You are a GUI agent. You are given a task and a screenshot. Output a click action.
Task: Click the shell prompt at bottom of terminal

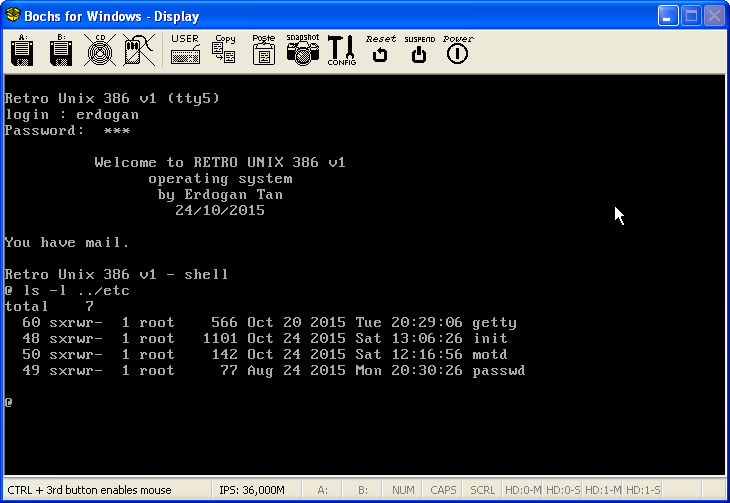click(x=9, y=402)
